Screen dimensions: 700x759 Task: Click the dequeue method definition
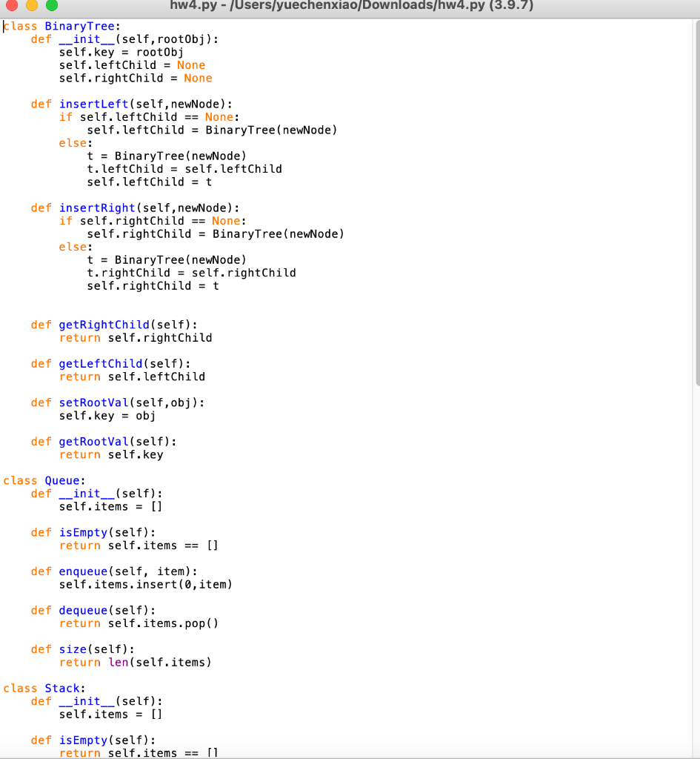tap(83, 610)
